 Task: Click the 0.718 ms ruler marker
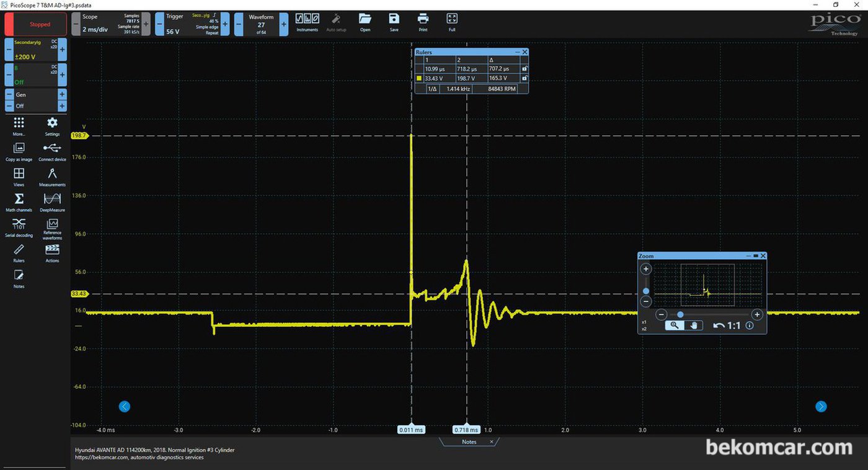click(466, 429)
